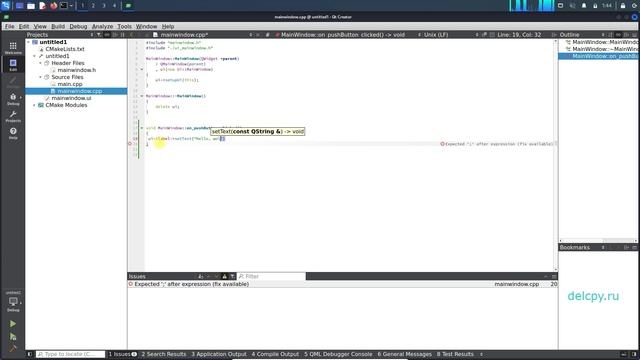The height and width of the screenshot is (360, 640).
Task: Open the Window menu
Action: [x=146, y=27]
